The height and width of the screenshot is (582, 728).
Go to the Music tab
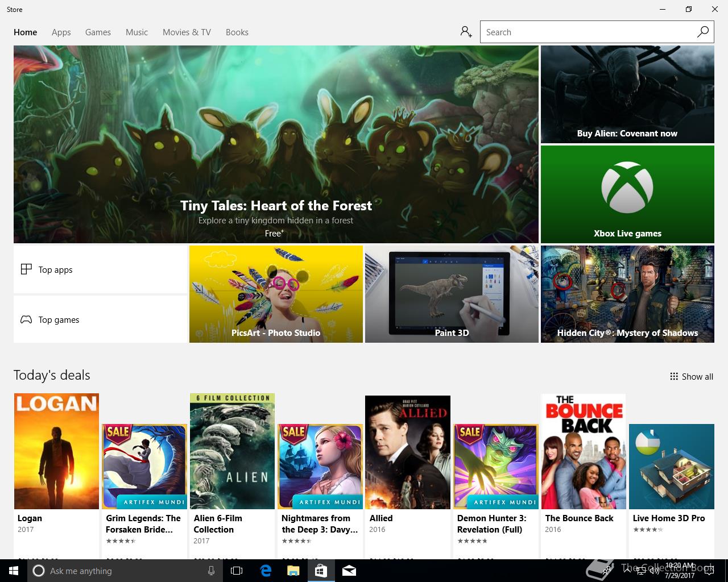pos(136,32)
